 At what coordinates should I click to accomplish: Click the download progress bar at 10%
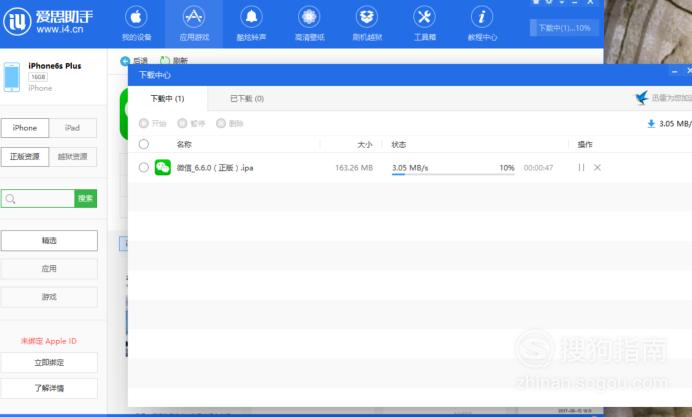(x=453, y=174)
